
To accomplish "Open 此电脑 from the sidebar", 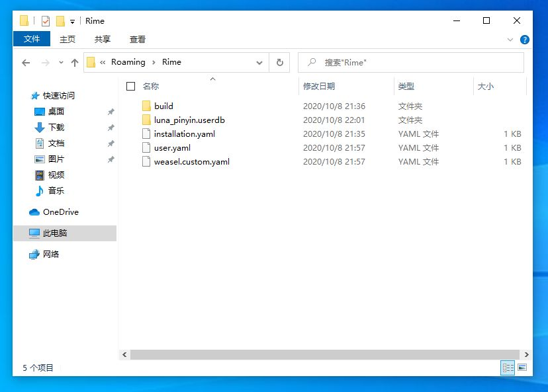I will pyautogui.click(x=55, y=233).
